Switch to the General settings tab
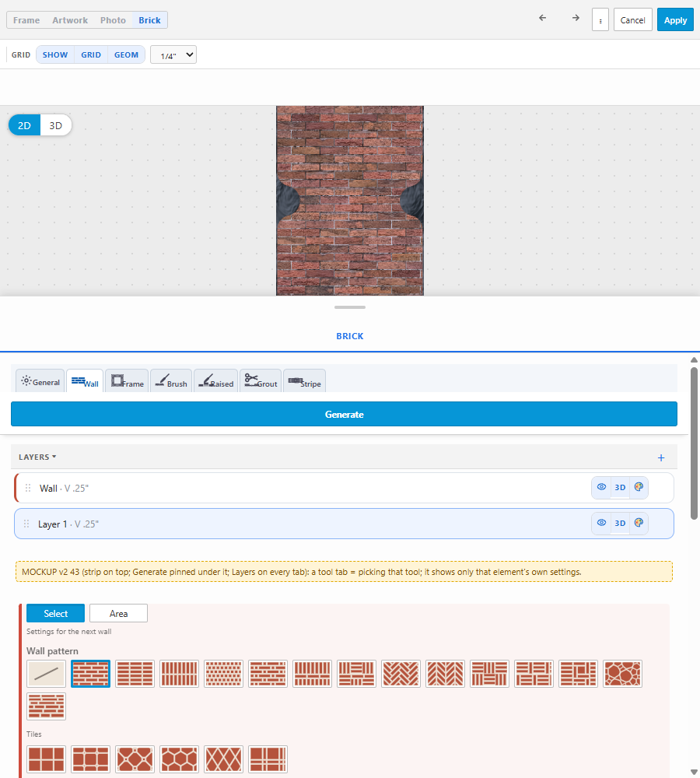 [x=40, y=381]
